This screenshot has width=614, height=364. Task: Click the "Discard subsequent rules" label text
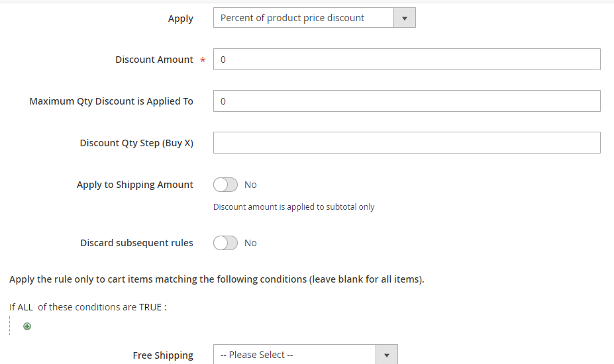(x=136, y=243)
